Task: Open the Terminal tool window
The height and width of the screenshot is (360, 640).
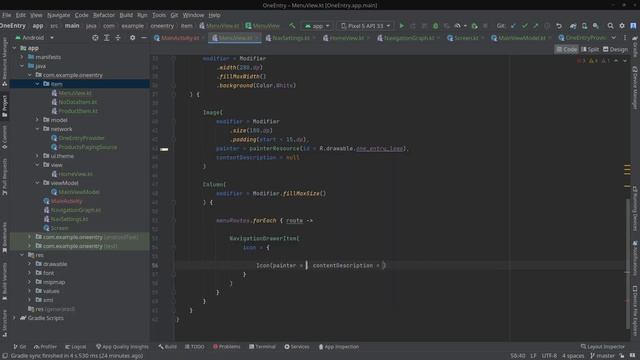Action: (x=262, y=347)
